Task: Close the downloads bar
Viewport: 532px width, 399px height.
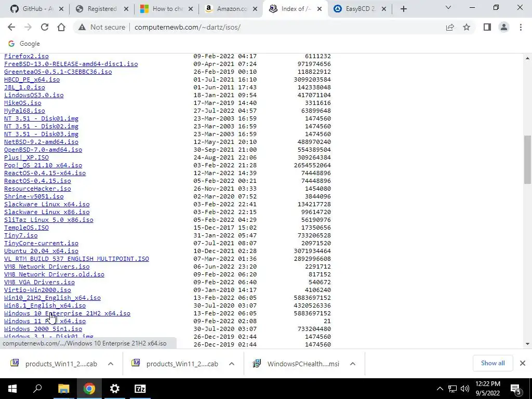Action: pos(523,363)
